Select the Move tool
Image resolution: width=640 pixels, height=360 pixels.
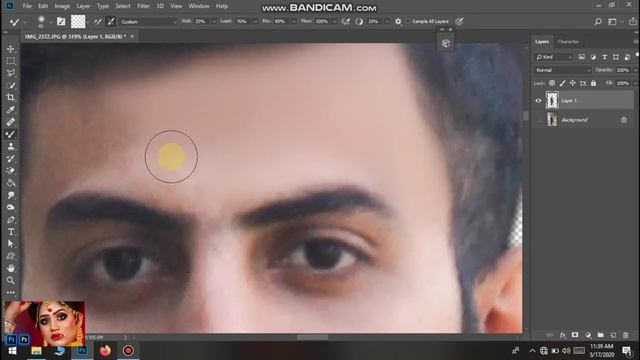coord(11,49)
